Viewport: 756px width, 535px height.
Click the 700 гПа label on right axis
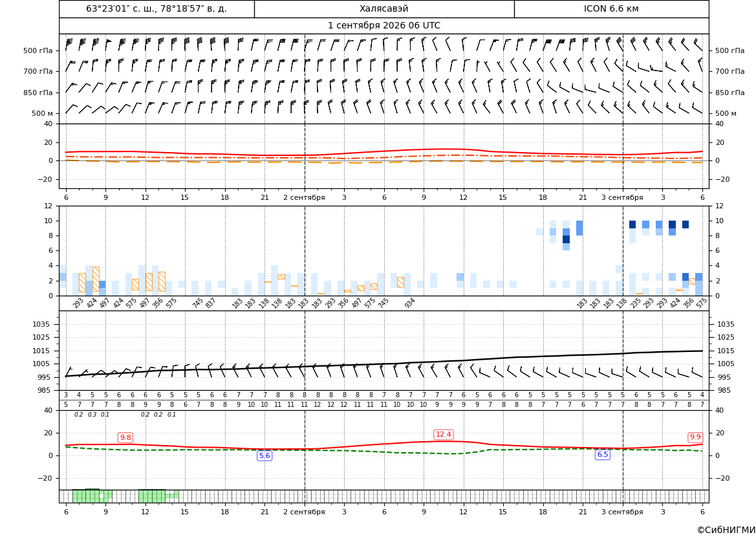[730, 71]
